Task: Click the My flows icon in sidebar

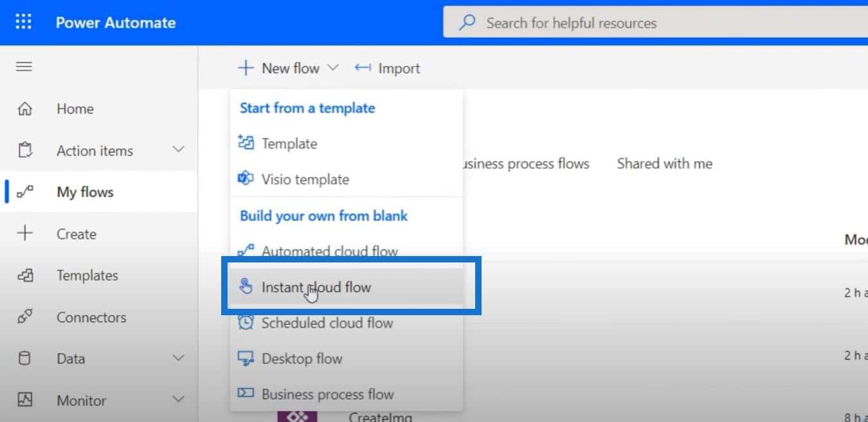Action: click(x=24, y=192)
